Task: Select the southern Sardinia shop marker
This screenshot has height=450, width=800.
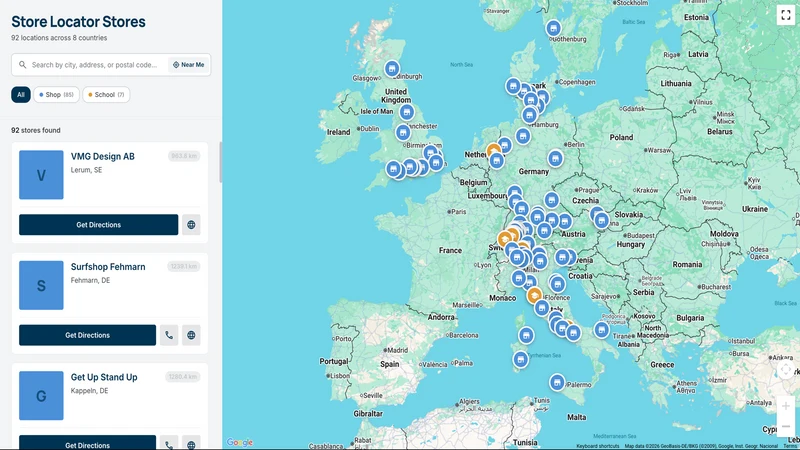Action: [520, 359]
